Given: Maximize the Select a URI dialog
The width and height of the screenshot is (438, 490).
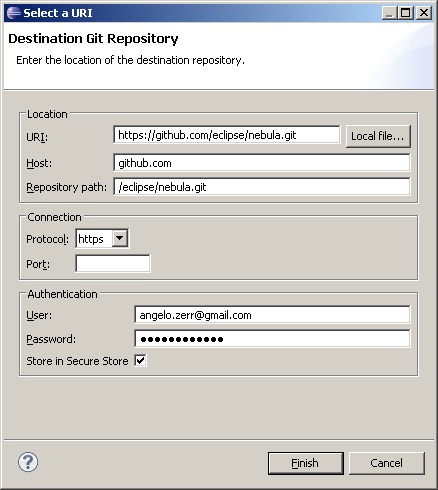Looking at the screenshot, I should 406,13.
